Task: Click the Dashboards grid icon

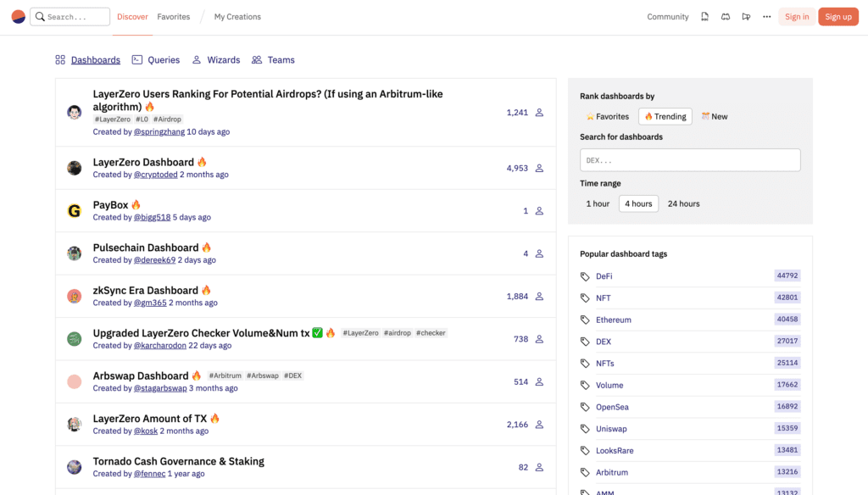Action: pos(60,60)
